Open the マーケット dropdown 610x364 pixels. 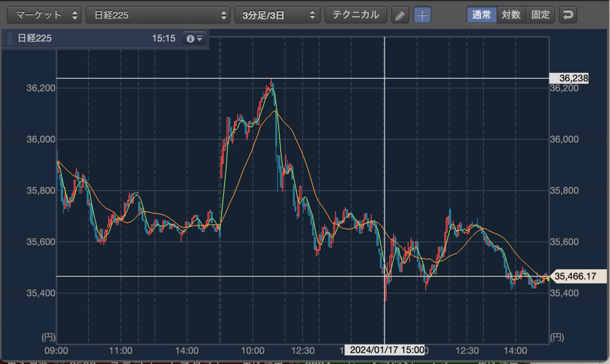(44, 15)
